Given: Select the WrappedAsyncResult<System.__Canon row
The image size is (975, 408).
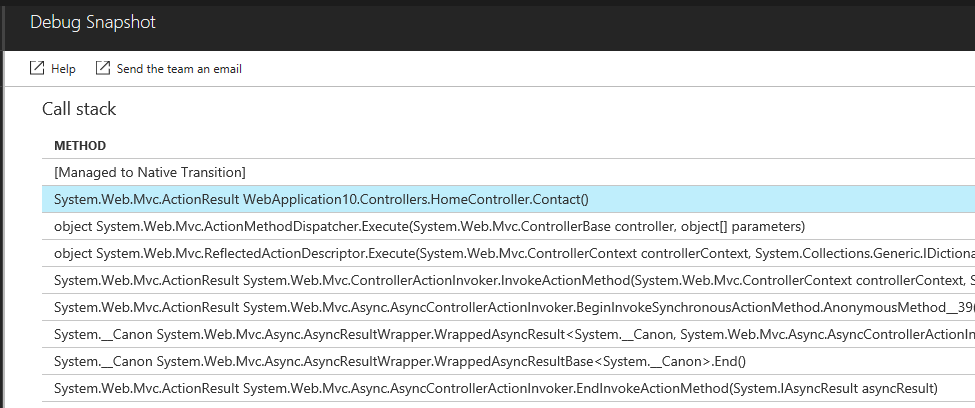Looking at the screenshot, I should pyautogui.click(x=509, y=335).
